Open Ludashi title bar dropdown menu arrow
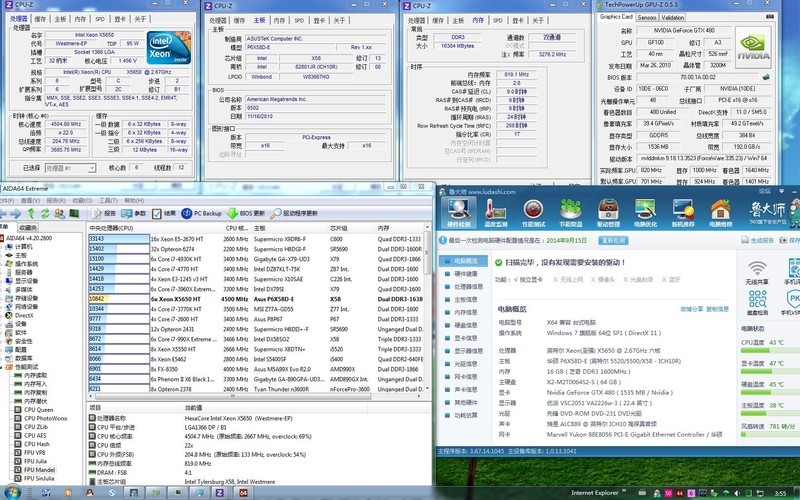 click(x=781, y=191)
